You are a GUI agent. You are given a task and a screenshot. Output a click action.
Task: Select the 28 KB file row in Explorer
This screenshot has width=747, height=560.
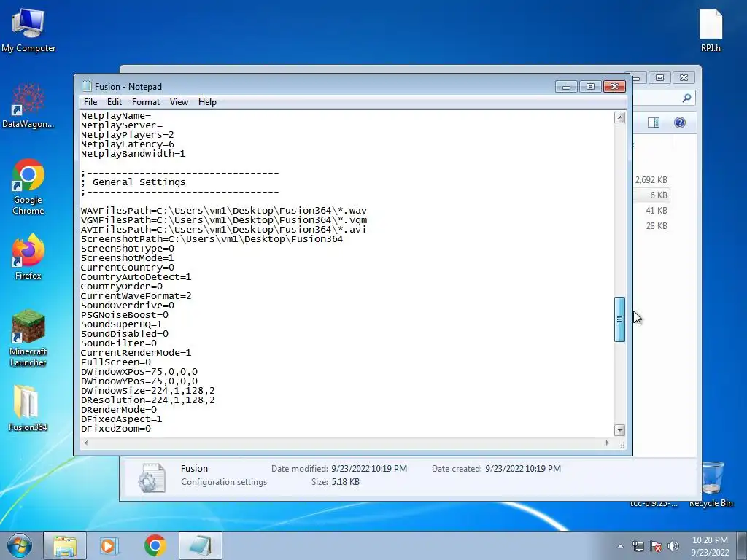(653, 226)
